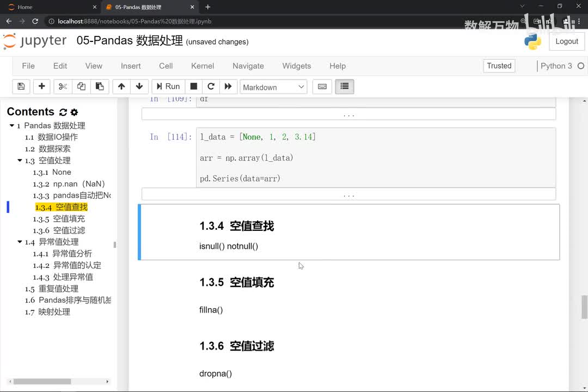The image size is (588, 392).
Task: Rename the notebook title 05-Pandas 数据处理
Action: pyautogui.click(x=130, y=40)
